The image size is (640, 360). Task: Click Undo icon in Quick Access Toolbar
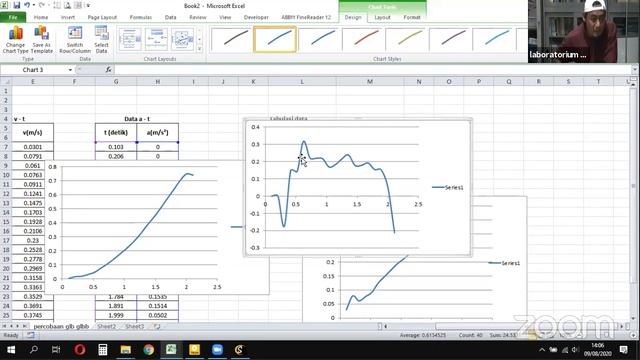click(27, 5)
